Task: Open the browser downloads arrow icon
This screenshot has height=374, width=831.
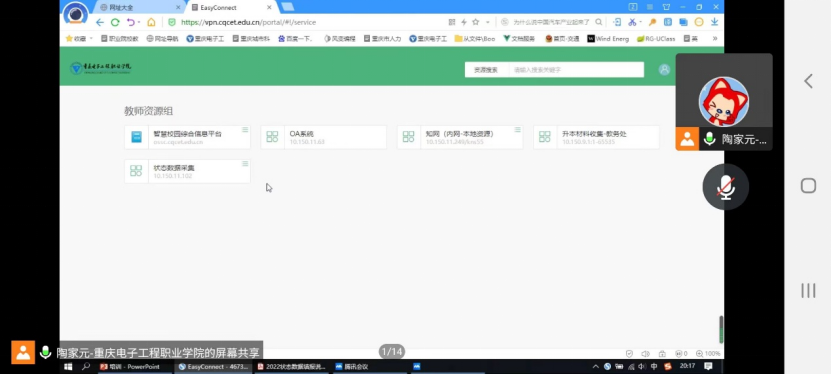Action: tap(714, 22)
